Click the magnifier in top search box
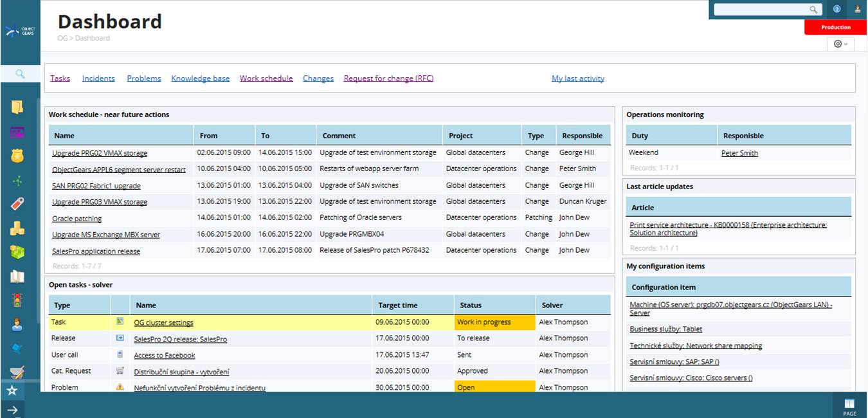The image size is (868, 418). [813, 10]
